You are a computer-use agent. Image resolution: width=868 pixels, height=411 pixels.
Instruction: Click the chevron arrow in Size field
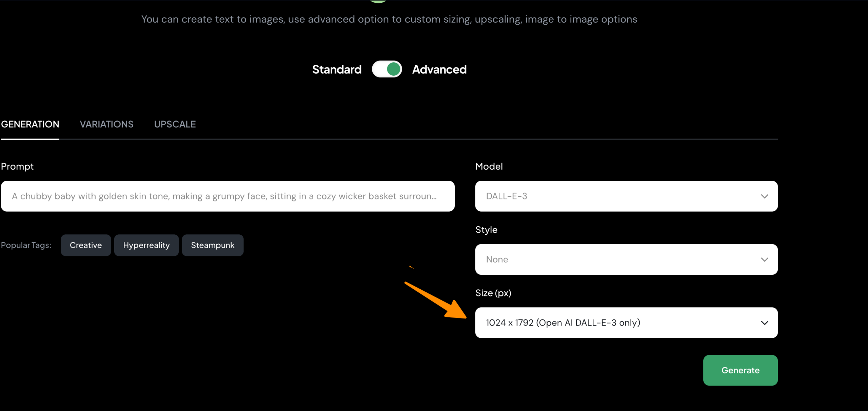764,323
